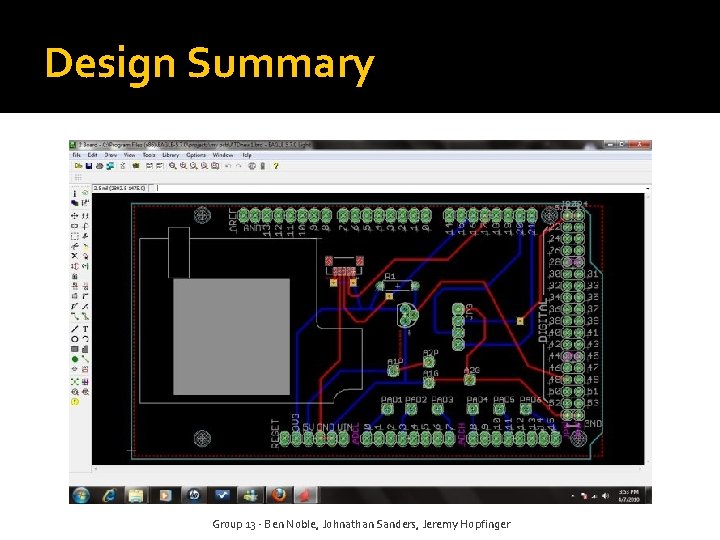Select the Delete (X) tool

pyautogui.click(x=74, y=256)
